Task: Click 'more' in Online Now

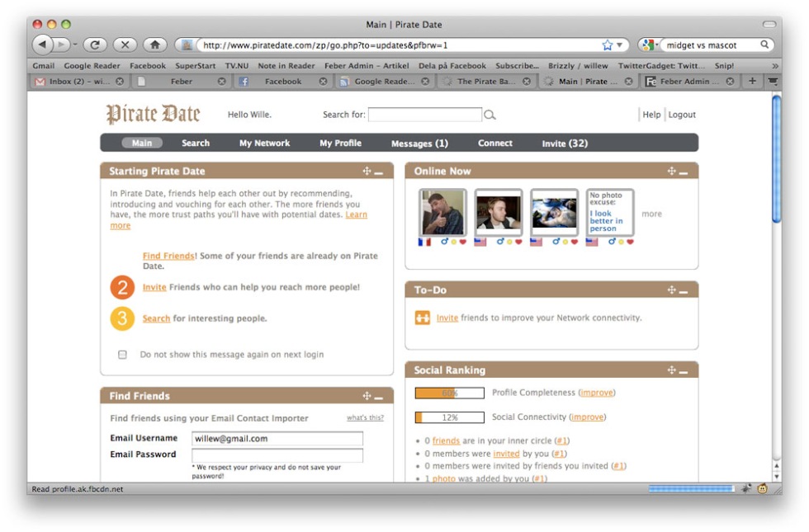Action: point(651,214)
